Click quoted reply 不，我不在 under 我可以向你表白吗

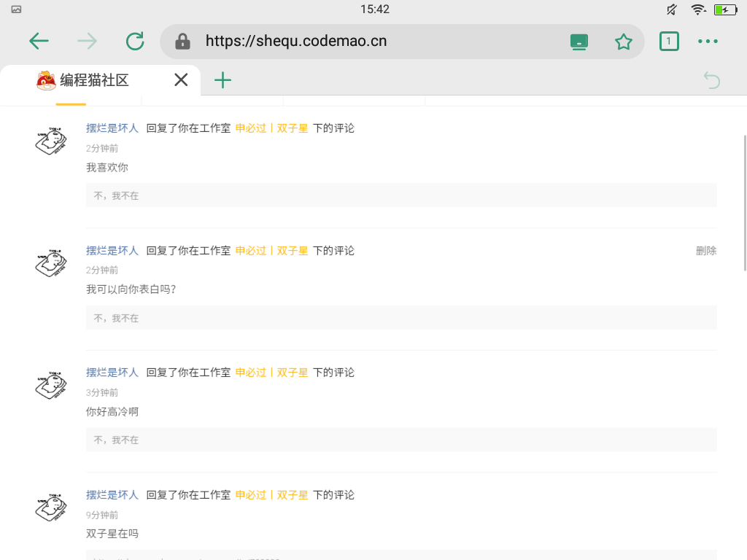click(401, 318)
